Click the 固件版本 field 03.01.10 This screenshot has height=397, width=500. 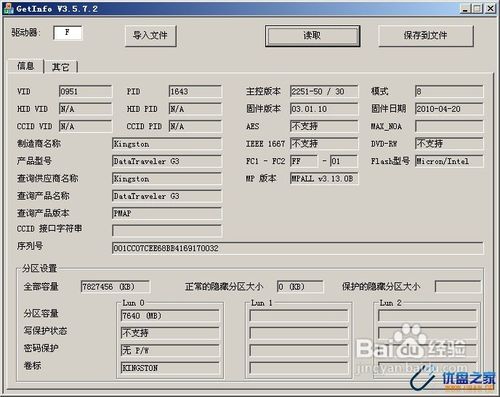click(x=324, y=109)
